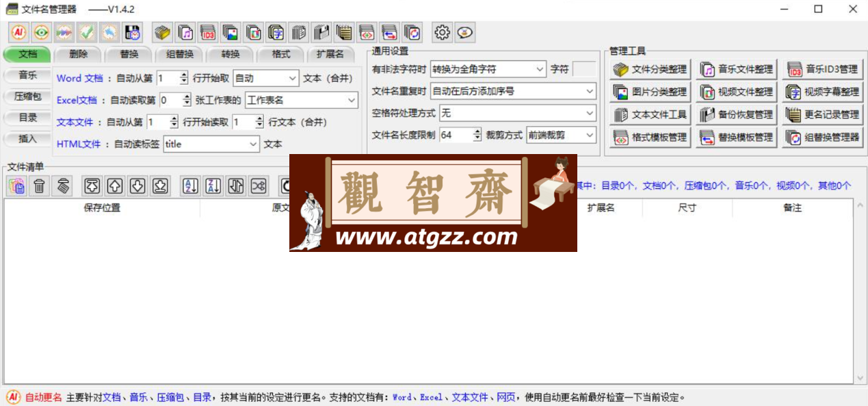Switch to the 转换 tab

click(231, 54)
